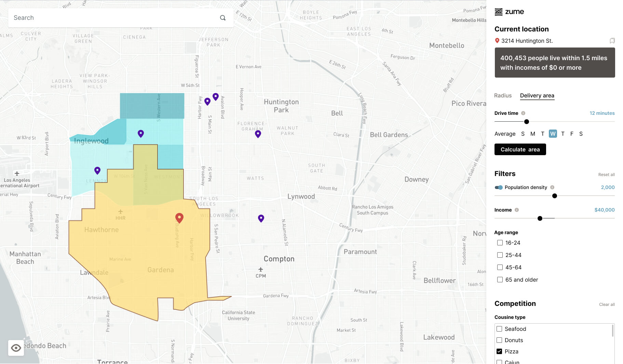Viewport: 623px width, 364px height.
Task: Bookmark the current location
Action: click(x=612, y=41)
